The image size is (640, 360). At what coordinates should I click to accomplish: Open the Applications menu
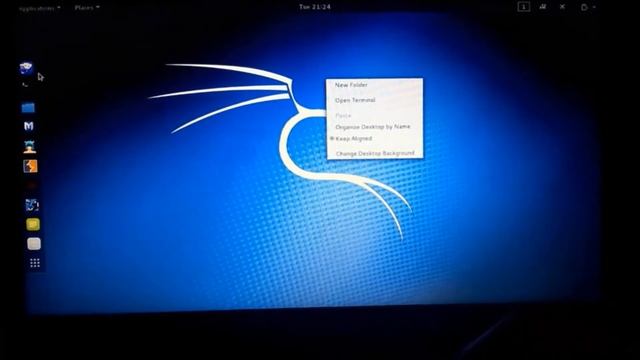click(40, 8)
